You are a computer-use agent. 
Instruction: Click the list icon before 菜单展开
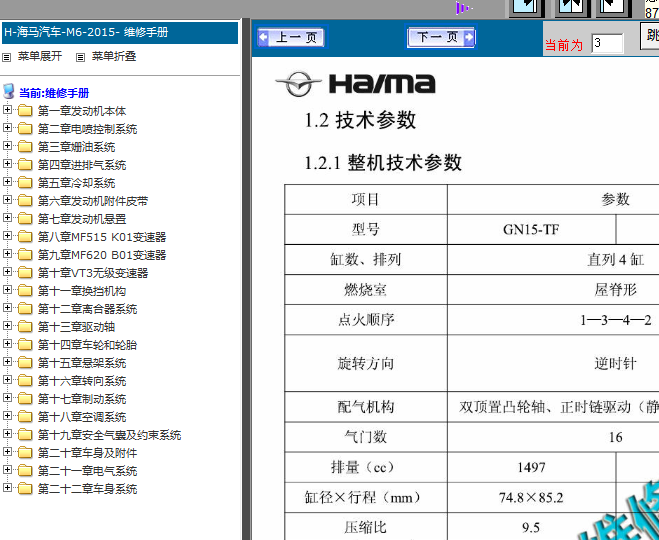pyautogui.click(x=6, y=57)
